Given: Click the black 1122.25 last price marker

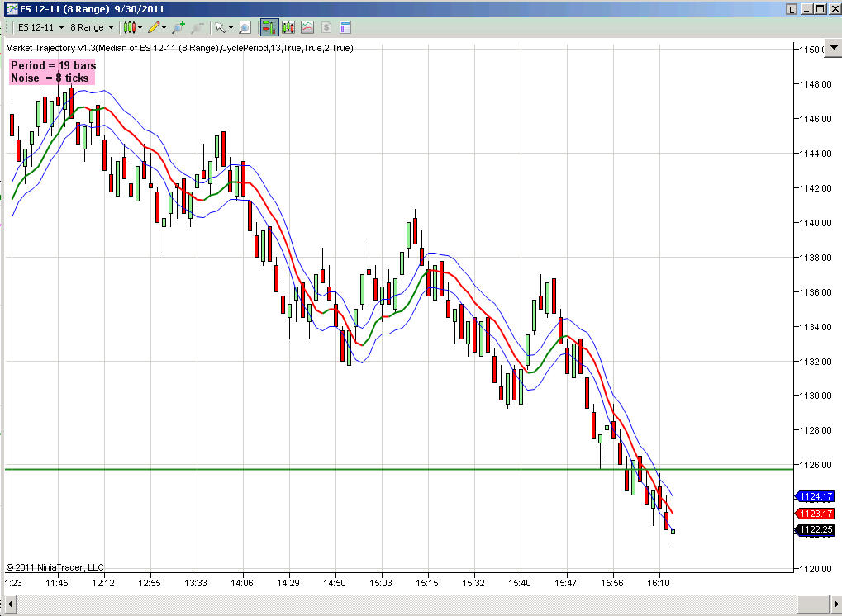Looking at the screenshot, I should (815, 530).
